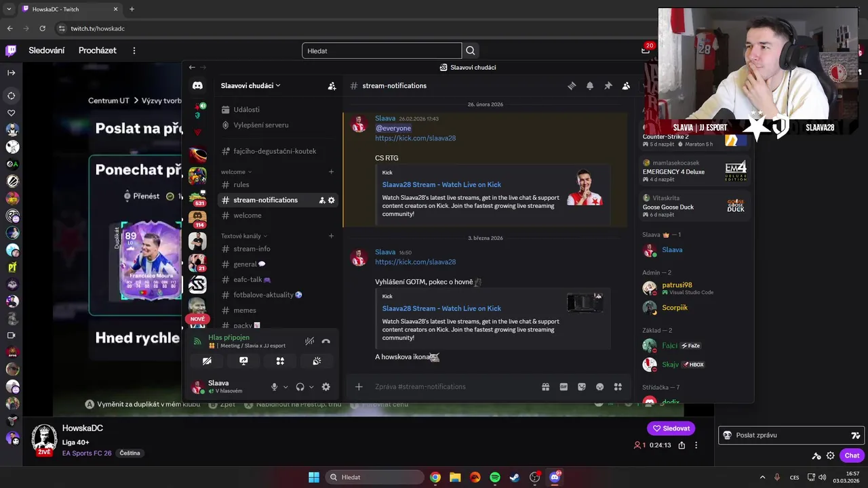The width and height of the screenshot is (868, 488).
Task: Open sticker picker in message bar
Action: point(581,387)
